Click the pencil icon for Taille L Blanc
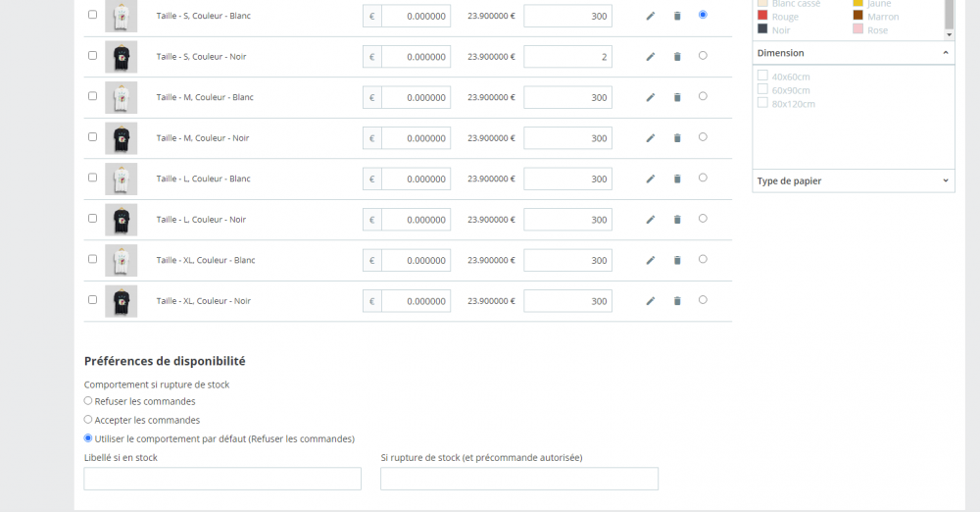This screenshot has height=512, width=980. (x=650, y=179)
